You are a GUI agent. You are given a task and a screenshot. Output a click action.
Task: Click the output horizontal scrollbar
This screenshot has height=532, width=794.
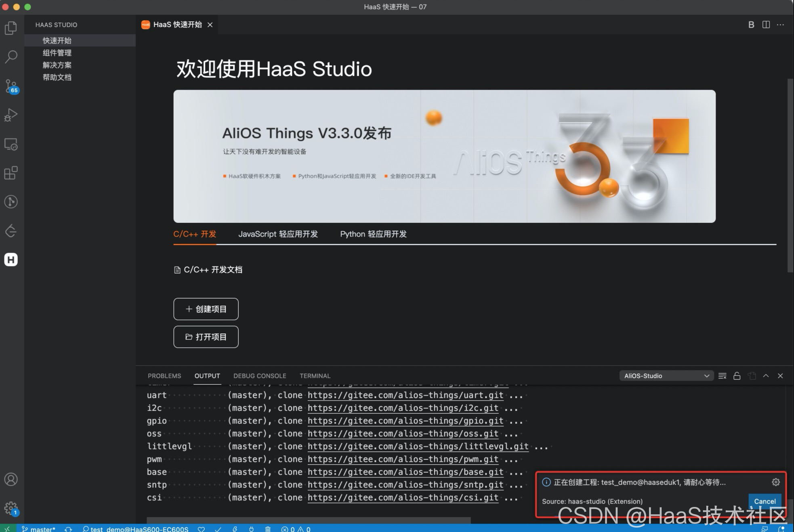[x=309, y=520]
